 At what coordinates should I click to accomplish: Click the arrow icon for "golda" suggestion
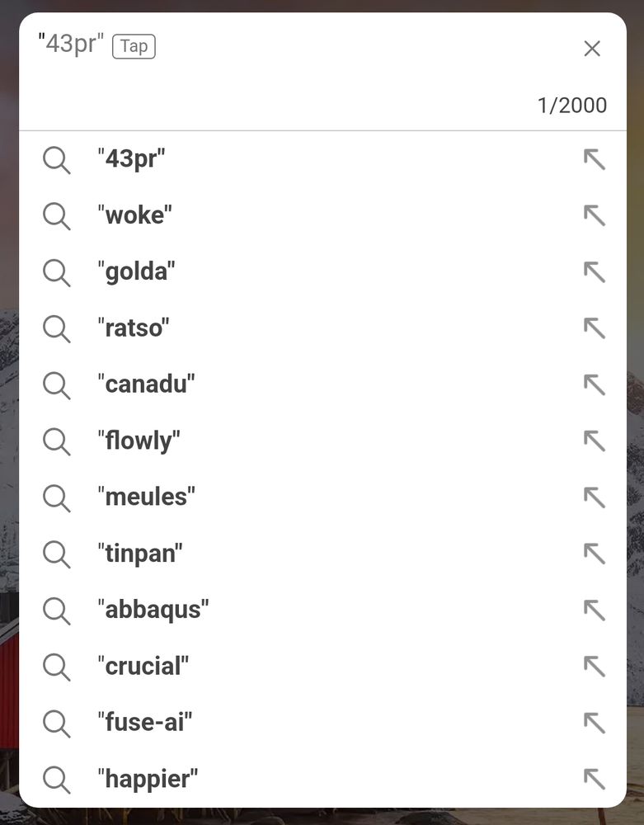click(x=594, y=271)
